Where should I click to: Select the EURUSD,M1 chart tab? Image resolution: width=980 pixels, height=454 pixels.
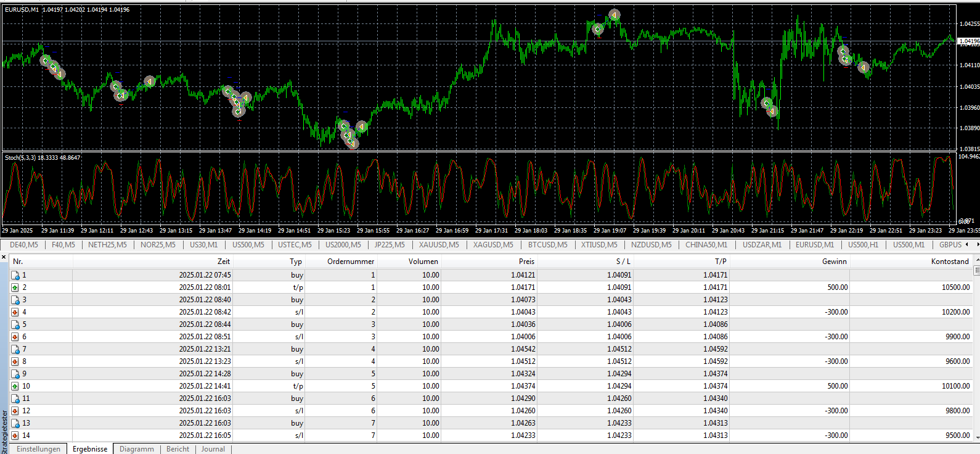[815, 245]
